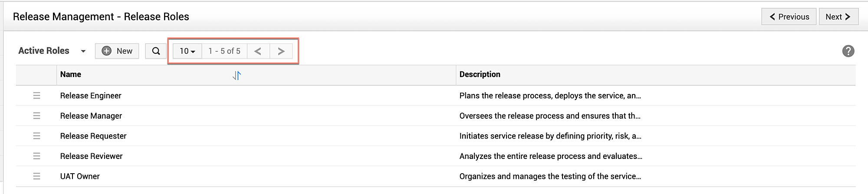Click the drag handle for Release Requester
The image size is (868, 194).
pyautogui.click(x=36, y=136)
